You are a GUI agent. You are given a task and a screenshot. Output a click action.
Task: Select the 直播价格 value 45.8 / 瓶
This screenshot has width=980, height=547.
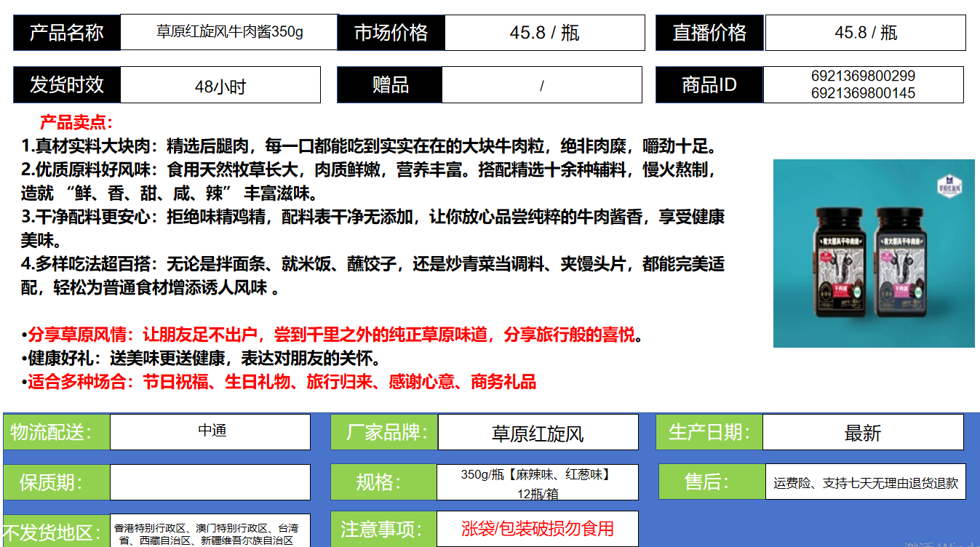pyautogui.click(x=865, y=33)
